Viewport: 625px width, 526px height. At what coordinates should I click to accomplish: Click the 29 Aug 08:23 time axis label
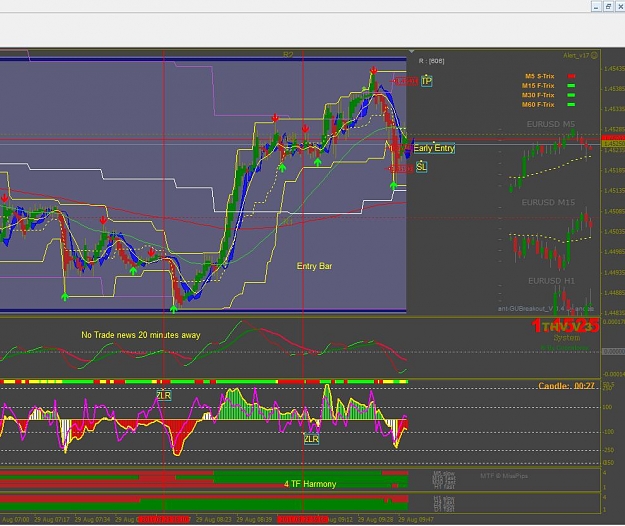(x=214, y=520)
